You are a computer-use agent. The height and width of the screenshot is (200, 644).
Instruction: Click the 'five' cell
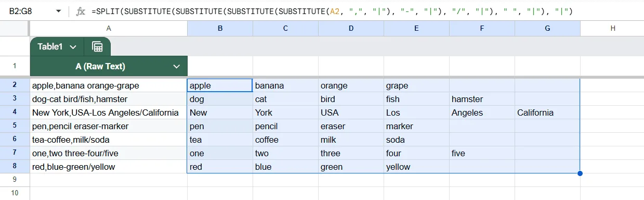(482, 153)
